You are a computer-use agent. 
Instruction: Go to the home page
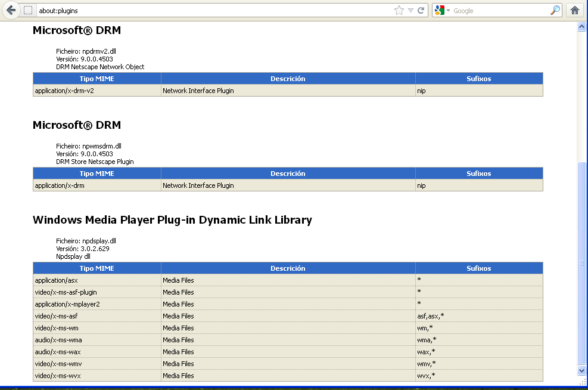click(x=575, y=10)
